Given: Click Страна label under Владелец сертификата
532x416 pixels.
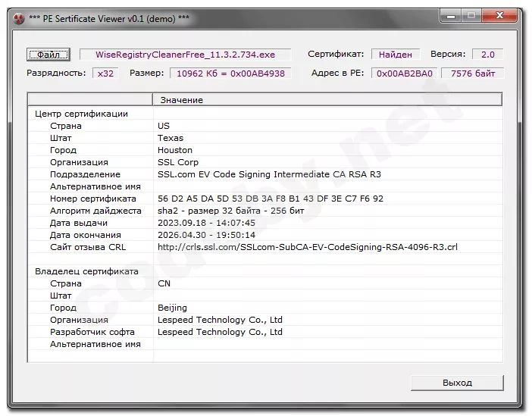Looking at the screenshot, I should 66,283.
